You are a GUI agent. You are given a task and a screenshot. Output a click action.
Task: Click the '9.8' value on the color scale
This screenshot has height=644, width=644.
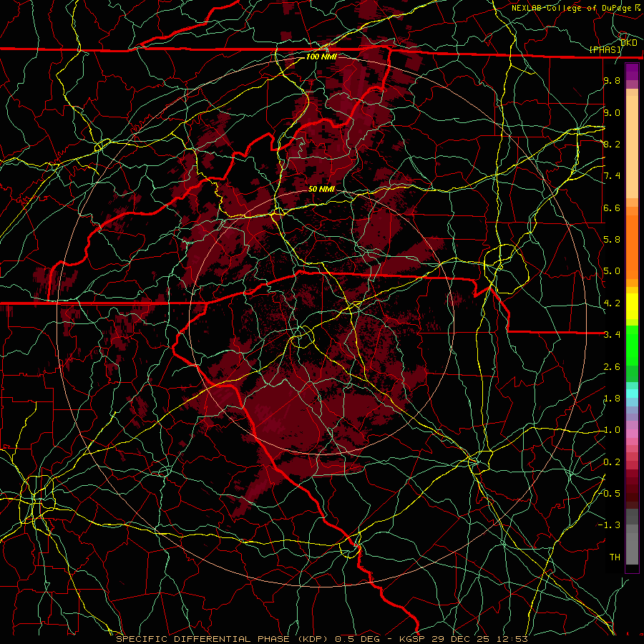(612, 80)
